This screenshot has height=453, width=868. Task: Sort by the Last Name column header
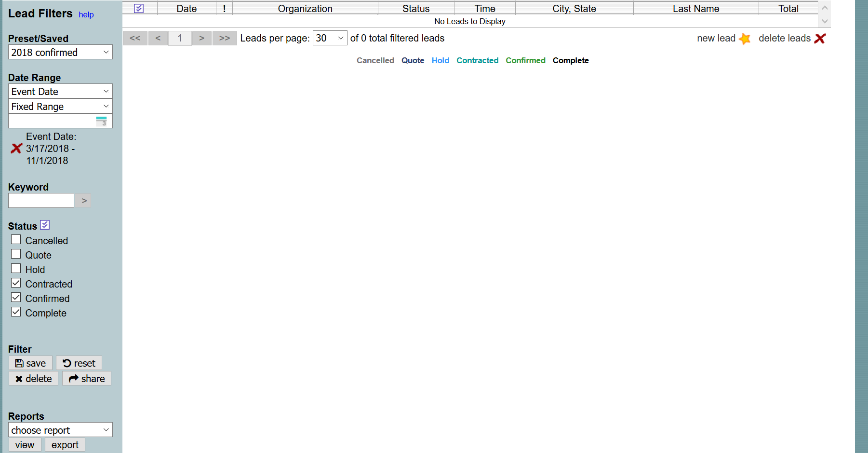tap(695, 9)
